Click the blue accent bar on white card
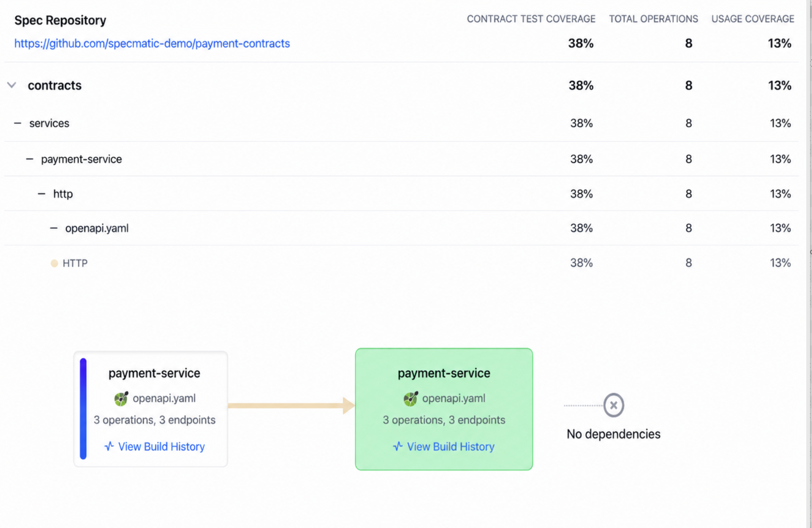812x528 pixels. click(x=83, y=408)
